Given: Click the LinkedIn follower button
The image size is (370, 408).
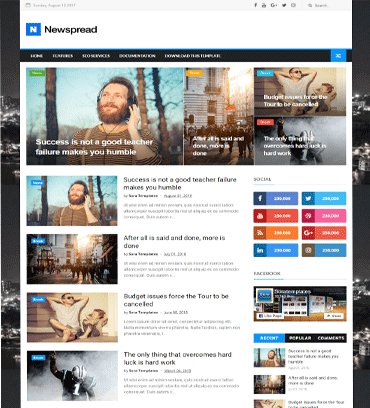Looking at the screenshot, I should [276, 250].
